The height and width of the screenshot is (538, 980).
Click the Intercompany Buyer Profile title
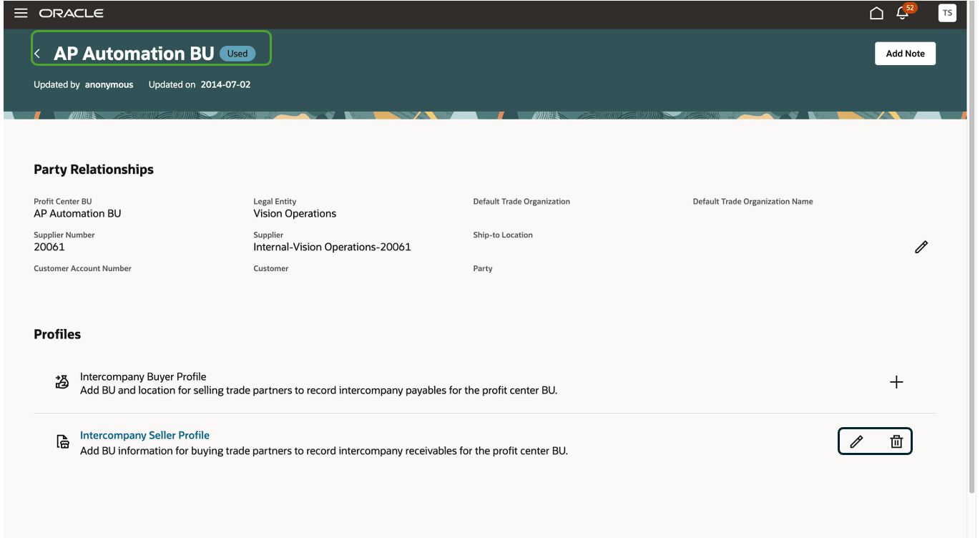pyautogui.click(x=143, y=376)
